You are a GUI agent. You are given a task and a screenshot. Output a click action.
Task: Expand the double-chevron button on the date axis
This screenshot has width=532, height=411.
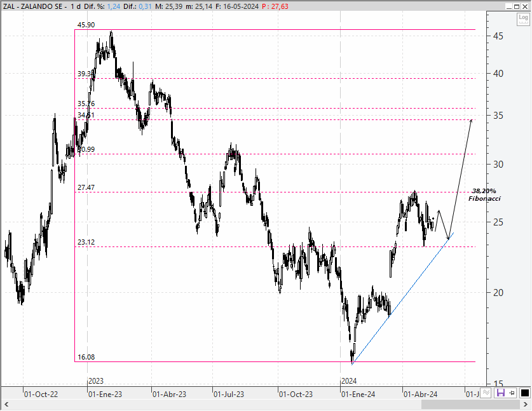[486, 393]
